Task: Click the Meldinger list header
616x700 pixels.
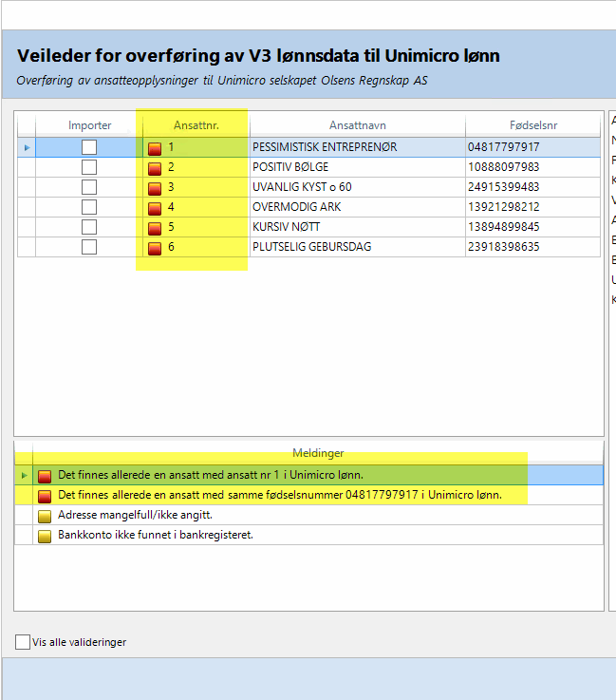Action: click(318, 453)
